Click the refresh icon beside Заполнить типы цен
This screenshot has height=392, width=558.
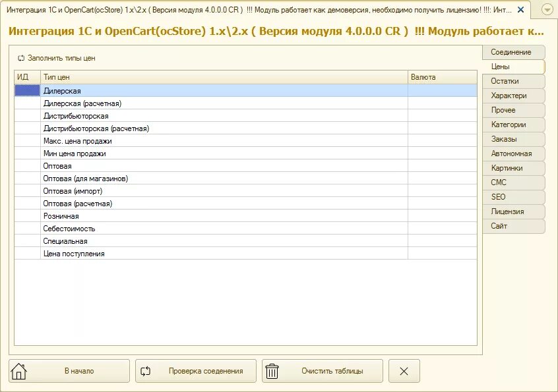coord(21,58)
